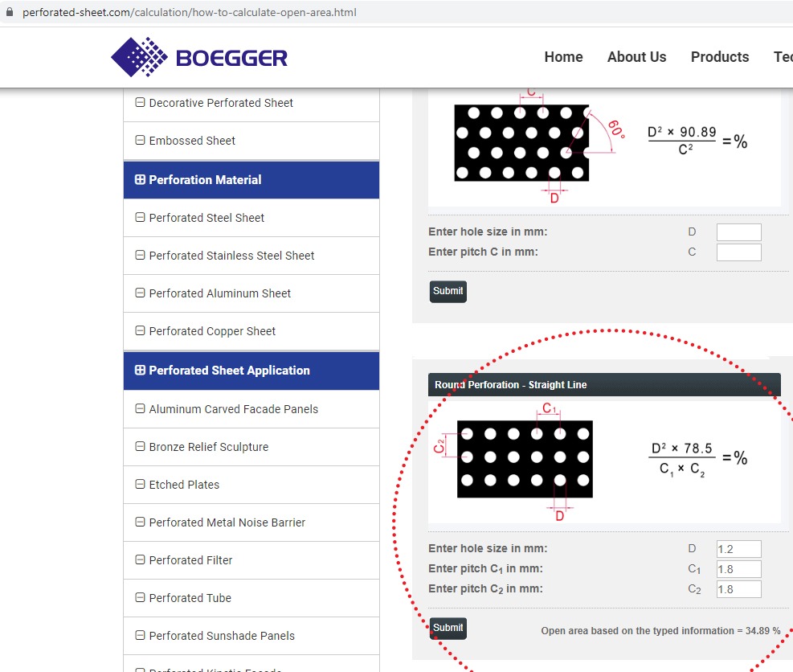Open Etched Plates link
Viewport: 793px width, 672px height.
click(x=184, y=485)
